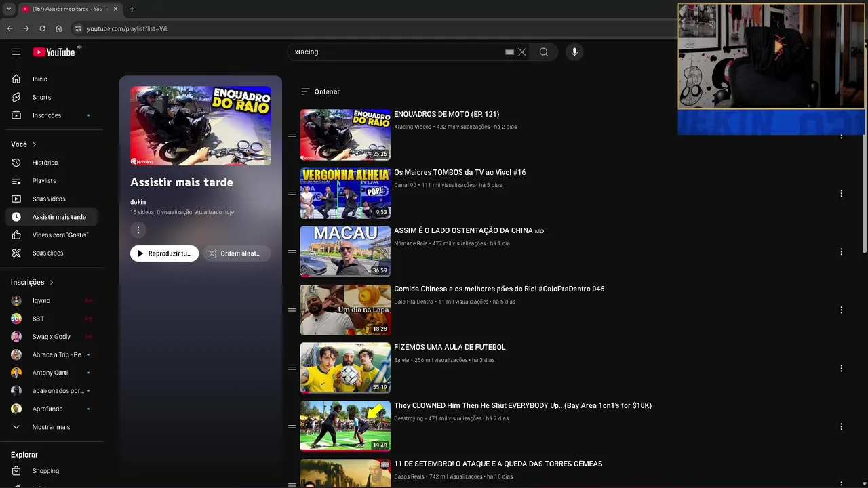This screenshot has width=868, height=488.
Task: Open Seus clipes in sidebar
Action: [52, 253]
